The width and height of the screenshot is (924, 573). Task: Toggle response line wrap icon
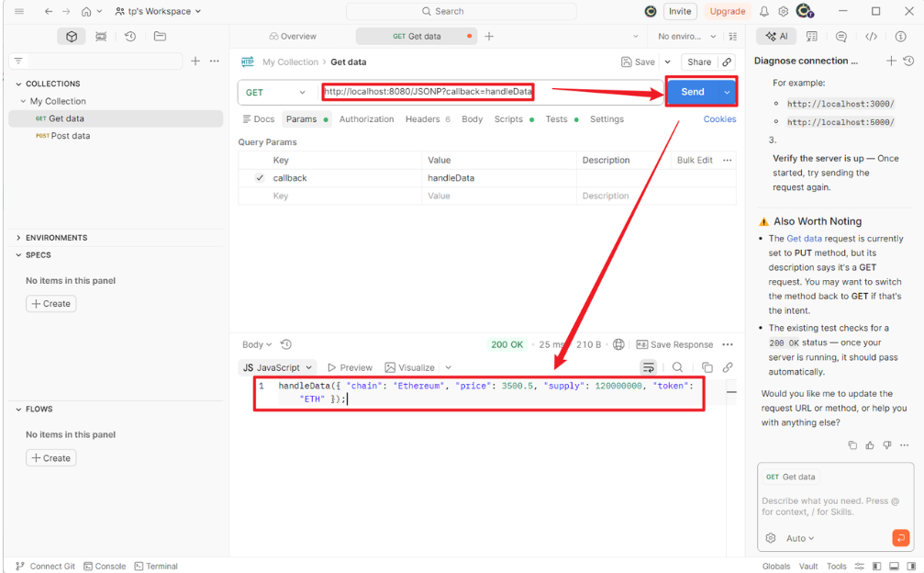pyautogui.click(x=648, y=367)
